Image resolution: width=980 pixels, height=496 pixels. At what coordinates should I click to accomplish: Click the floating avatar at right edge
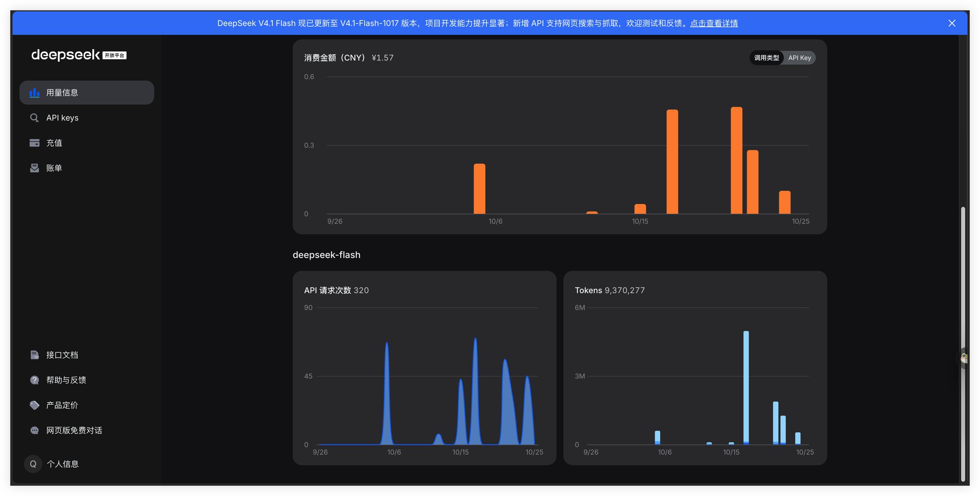pos(964,358)
